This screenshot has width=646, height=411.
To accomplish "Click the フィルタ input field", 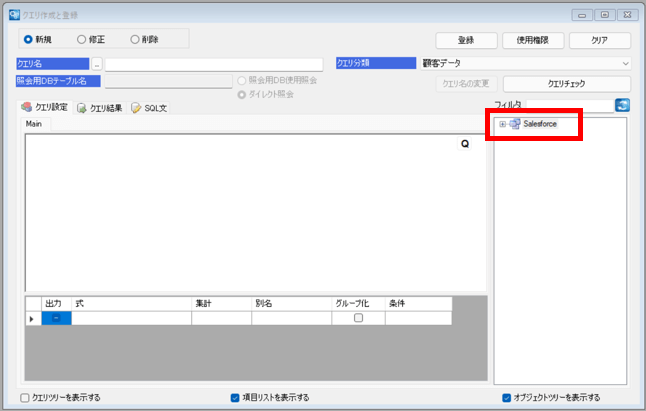I will [570, 105].
